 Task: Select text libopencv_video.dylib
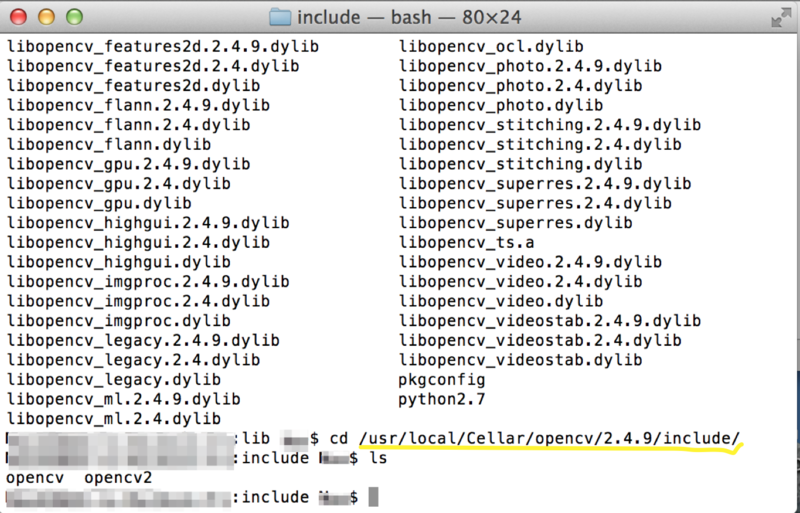(501, 301)
